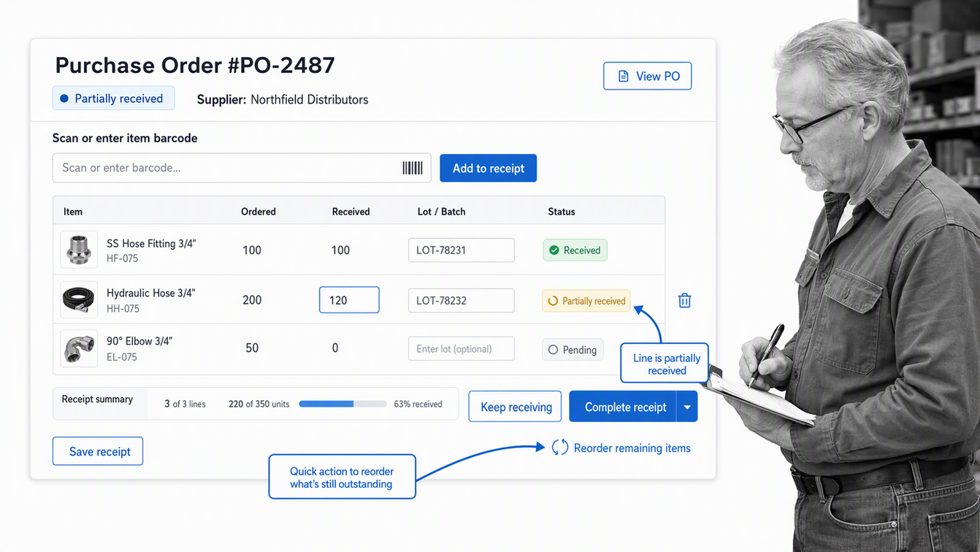
Task: Click the Northfield Distributors supplier name
Action: point(310,99)
